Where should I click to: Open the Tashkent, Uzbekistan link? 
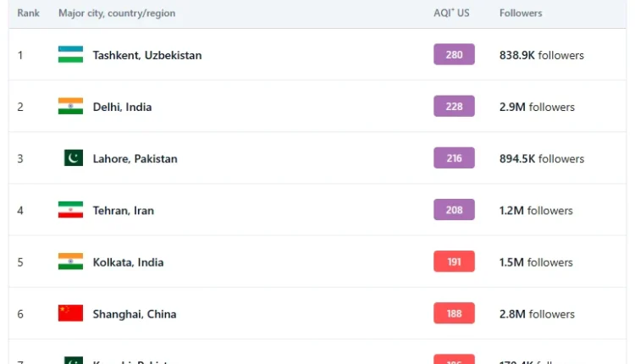(x=147, y=55)
